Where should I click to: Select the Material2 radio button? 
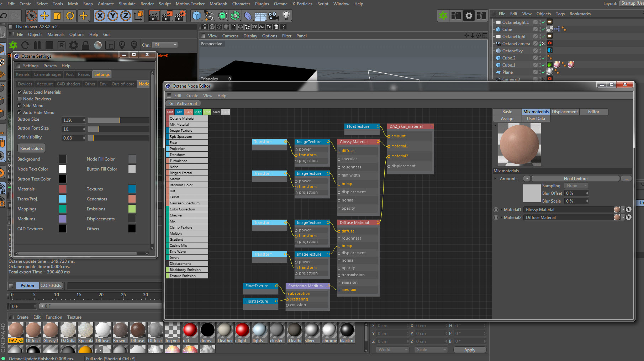(x=496, y=218)
